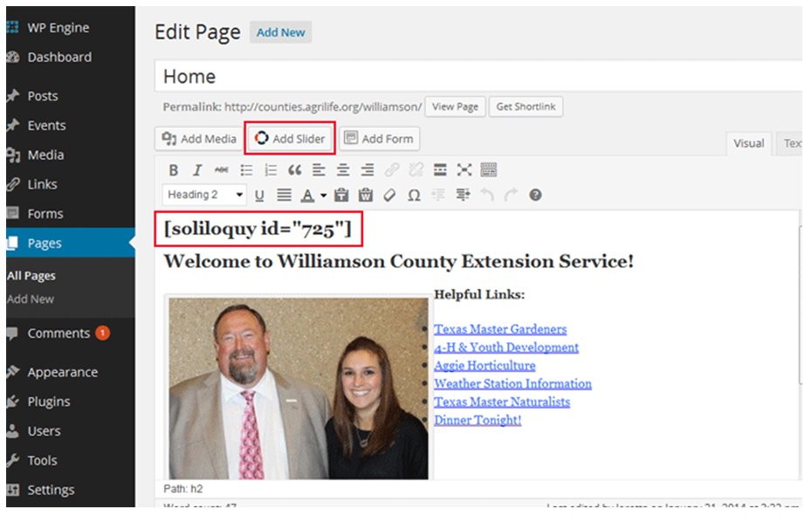
Task: Justify the text alignment
Action: pos(284,196)
